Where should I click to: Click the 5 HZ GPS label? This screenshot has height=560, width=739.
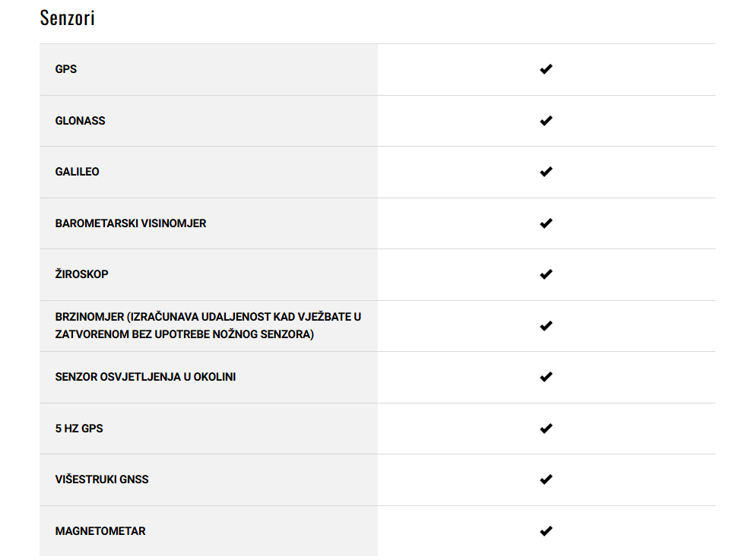pyautogui.click(x=79, y=429)
